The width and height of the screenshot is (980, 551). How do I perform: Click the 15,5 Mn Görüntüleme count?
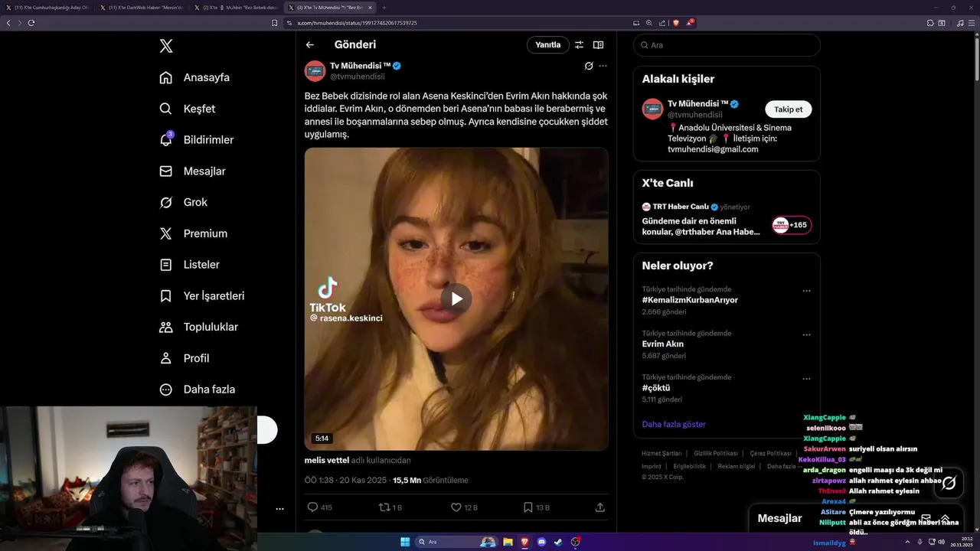click(430, 481)
